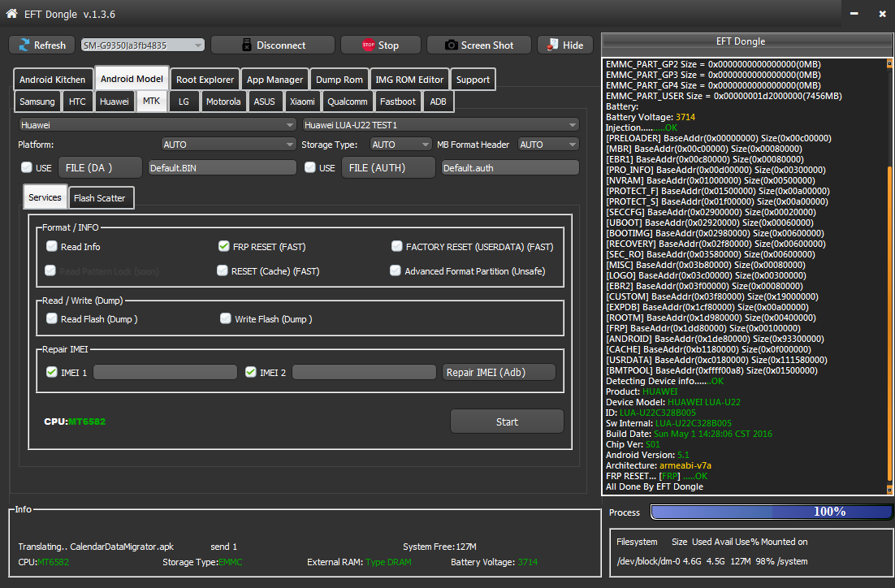Click the Disconnect USB icon
This screenshot has height=588, width=895.
(x=247, y=45)
